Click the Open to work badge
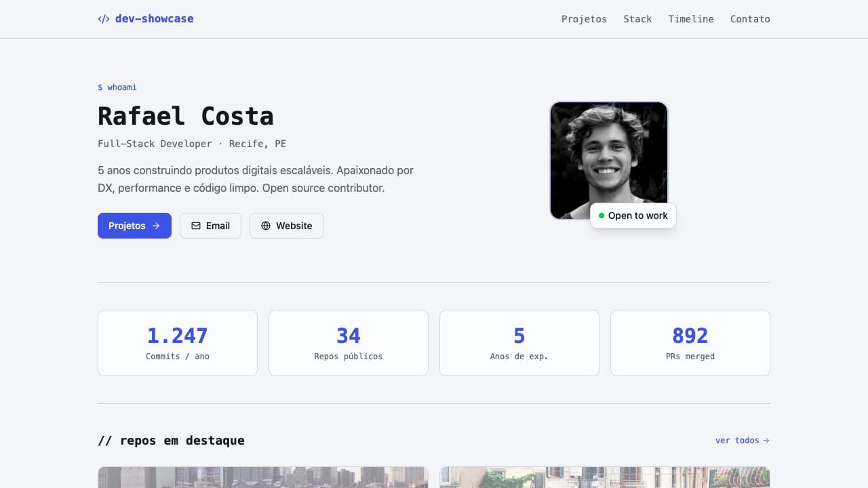Image resolution: width=868 pixels, height=488 pixels. point(633,216)
